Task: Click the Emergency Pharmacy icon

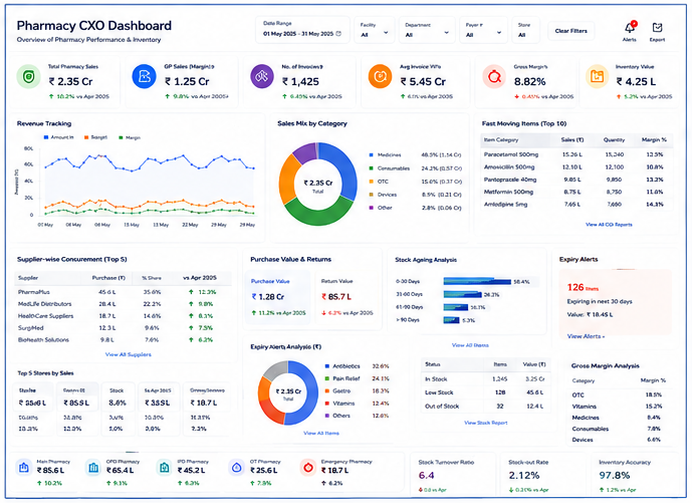Action: coord(308,467)
